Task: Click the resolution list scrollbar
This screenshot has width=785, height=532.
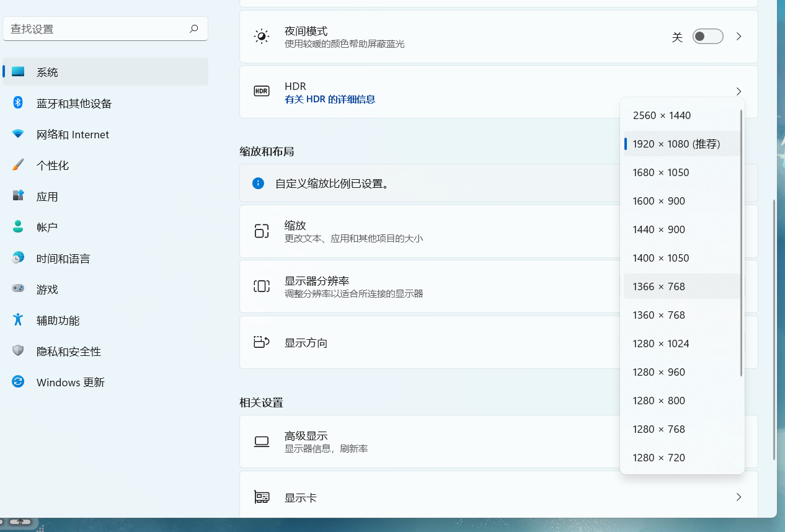Action: coord(742,243)
